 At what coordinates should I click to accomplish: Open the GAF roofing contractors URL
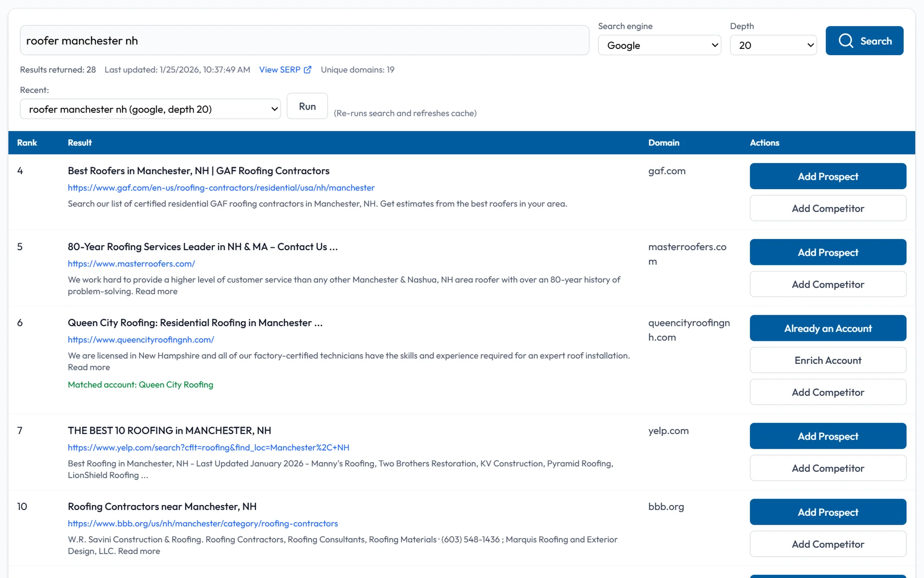point(221,187)
